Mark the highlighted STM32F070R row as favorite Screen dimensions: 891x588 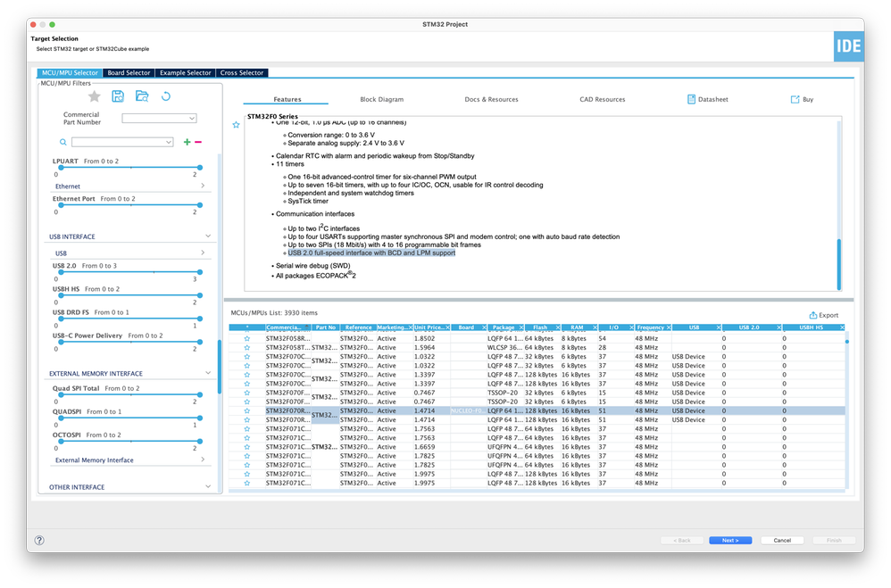246,410
